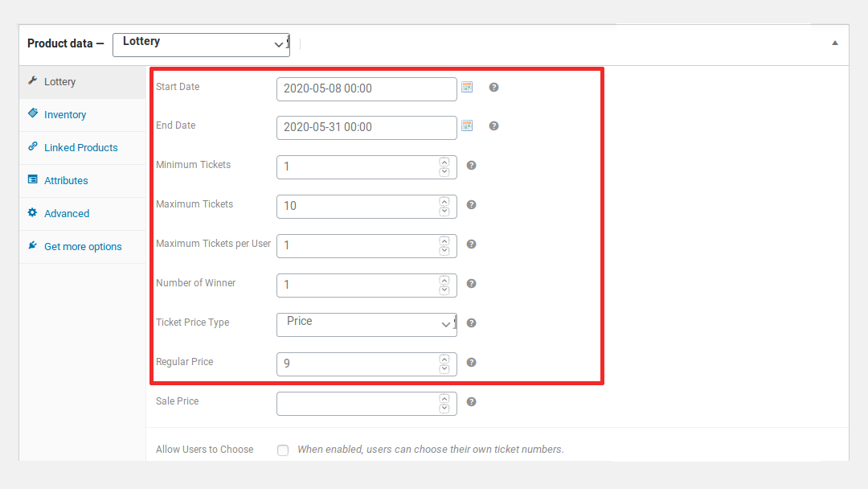868x489 pixels.
Task: Decrease the Minimum Tickets value
Action: [x=444, y=171]
